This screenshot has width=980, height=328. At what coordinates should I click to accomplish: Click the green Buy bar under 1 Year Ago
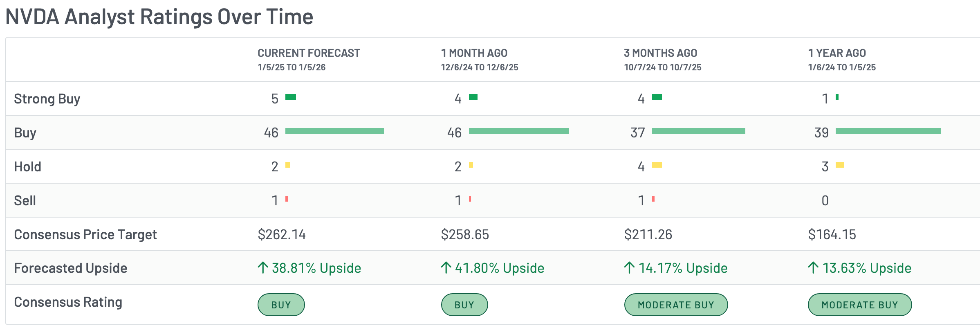point(888,131)
